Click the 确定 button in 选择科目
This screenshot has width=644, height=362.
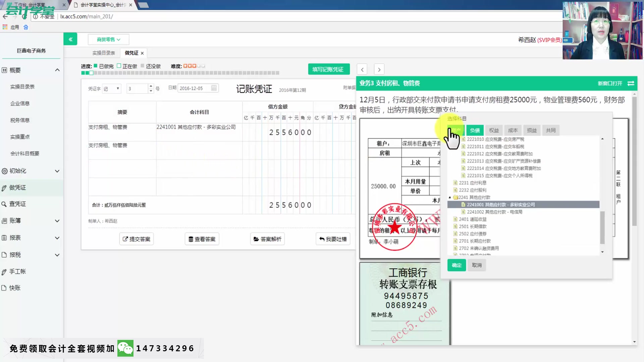456,265
